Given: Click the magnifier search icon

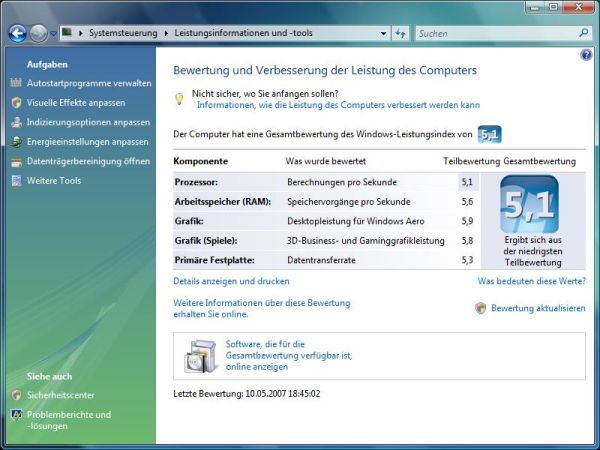Looking at the screenshot, I should [584, 33].
